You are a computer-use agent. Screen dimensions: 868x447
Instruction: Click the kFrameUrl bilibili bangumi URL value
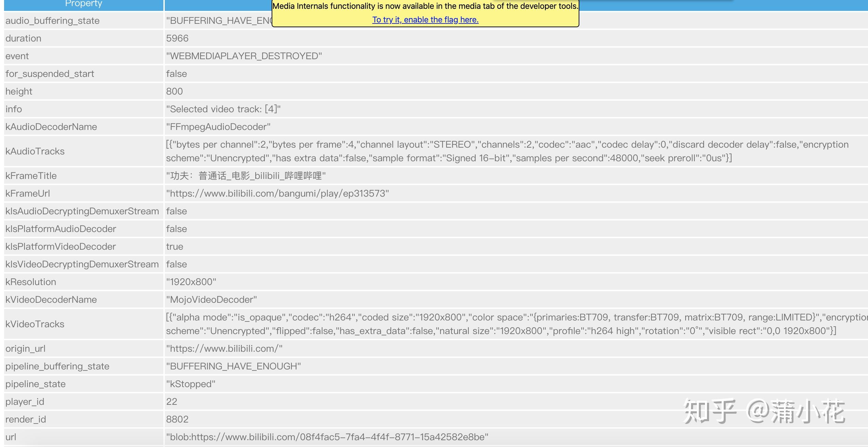click(277, 193)
